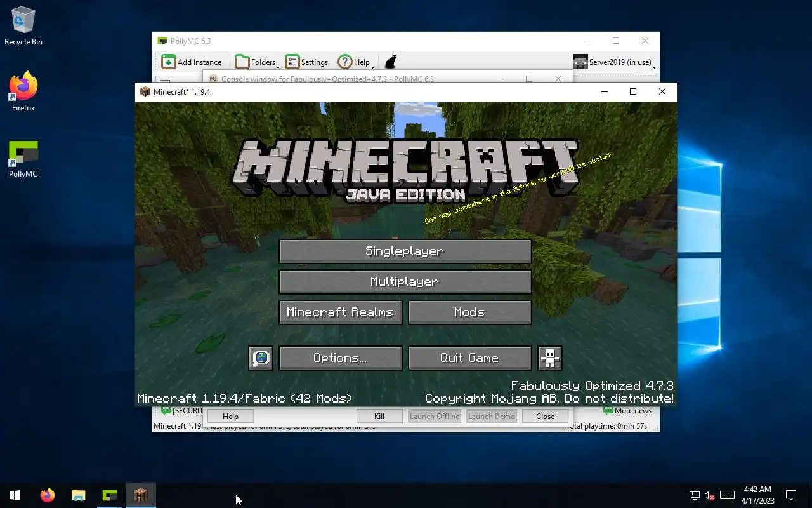Click the taskbar clock showing 4:42 AM
Image resolution: width=812 pixels, height=508 pixels.
[x=757, y=495]
